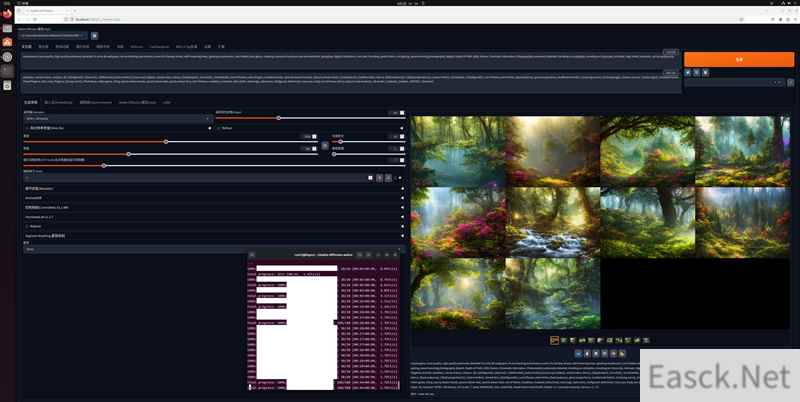Image resolution: width=800 pixels, height=402 pixels.
Task: Enable the Refiner checkbox
Action: 218,128
